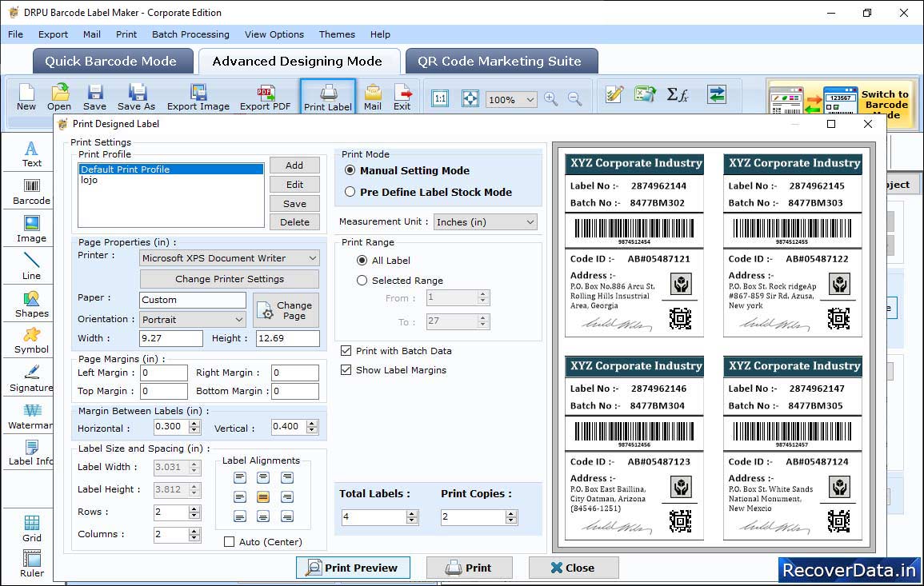Image resolution: width=924 pixels, height=586 pixels.
Task: Select the top-left label alignment
Action: [240, 477]
